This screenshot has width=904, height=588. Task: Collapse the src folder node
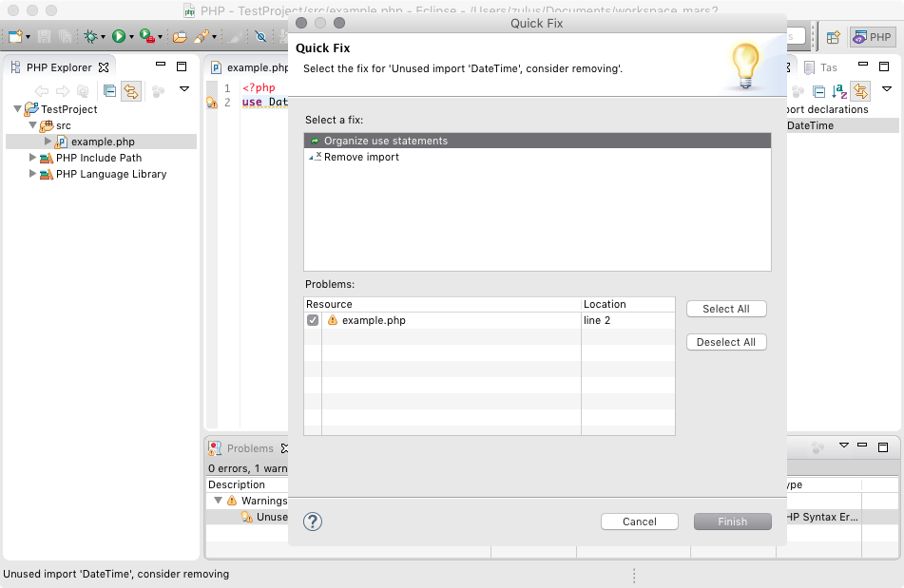click(x=33, y=125)
